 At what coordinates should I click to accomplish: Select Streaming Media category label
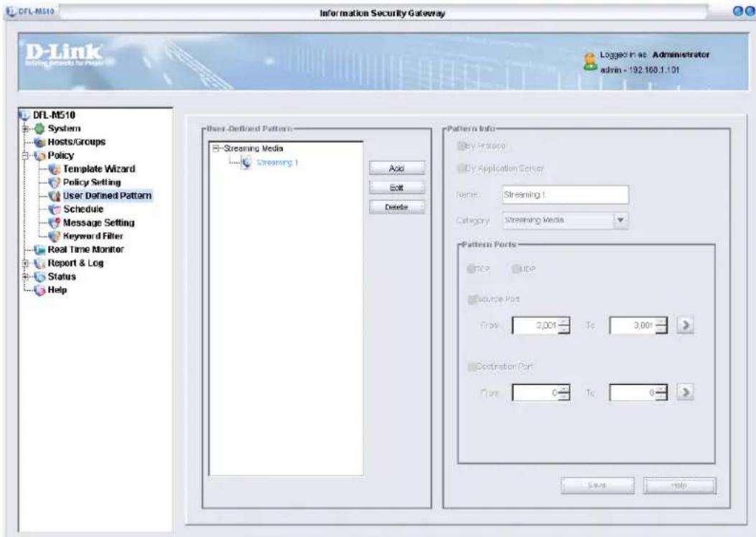tap(253, 149)
